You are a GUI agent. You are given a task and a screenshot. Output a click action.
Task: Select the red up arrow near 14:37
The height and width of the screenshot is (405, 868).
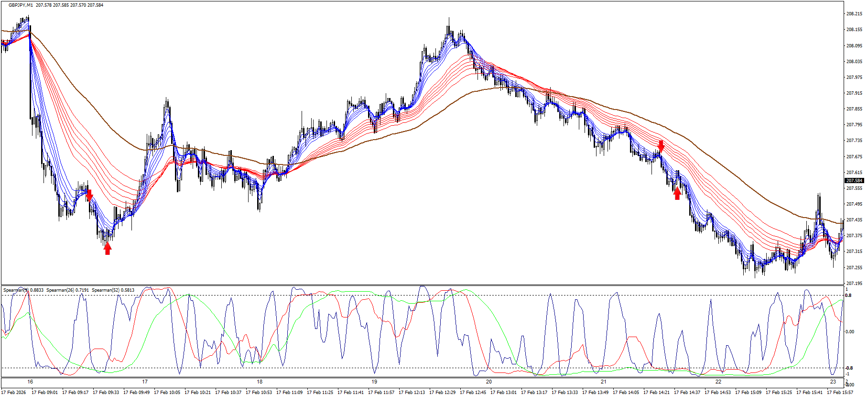pos(677,194)
